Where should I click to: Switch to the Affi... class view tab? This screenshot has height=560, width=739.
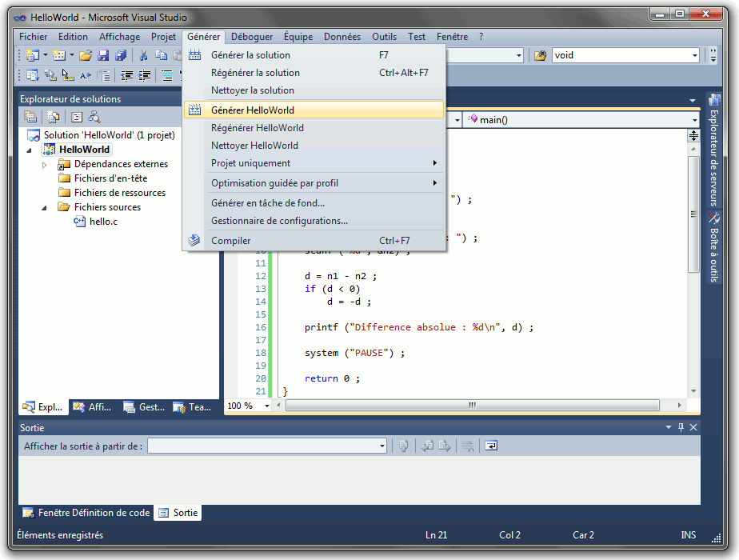pyautogui.click(x=93, y=407)
